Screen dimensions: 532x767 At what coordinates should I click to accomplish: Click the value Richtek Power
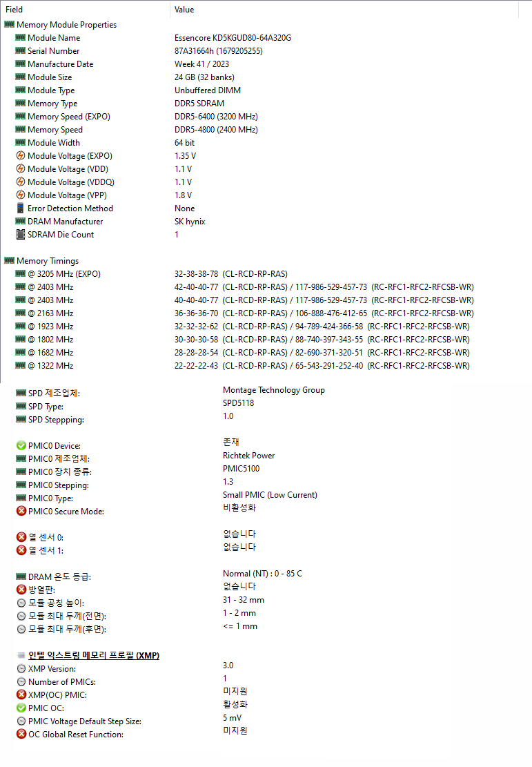tap(249, 456)
